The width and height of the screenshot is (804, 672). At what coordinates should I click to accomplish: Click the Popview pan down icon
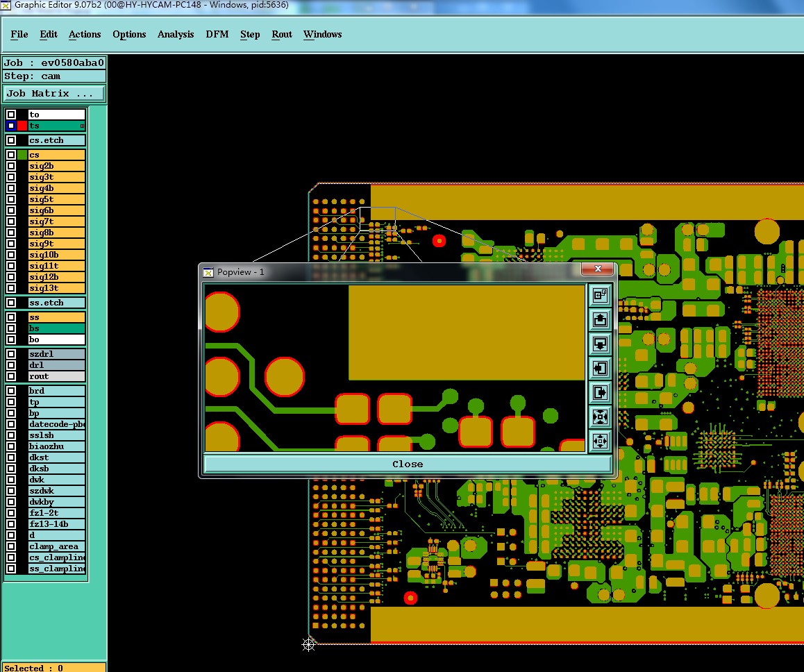point(600,344)
